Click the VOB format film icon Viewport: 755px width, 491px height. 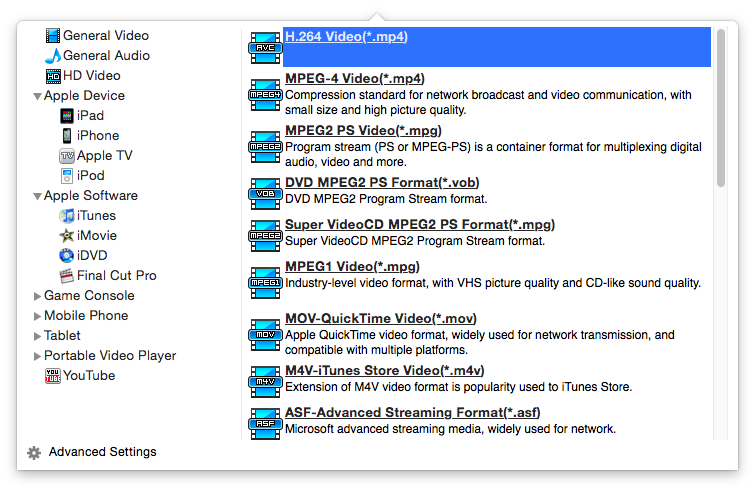coord(265,194)
